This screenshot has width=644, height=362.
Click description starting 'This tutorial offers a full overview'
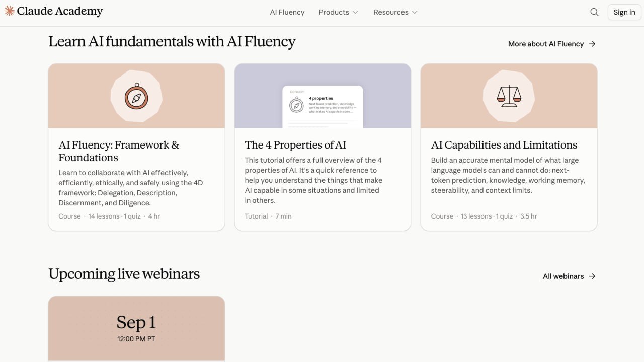point(313,180)
